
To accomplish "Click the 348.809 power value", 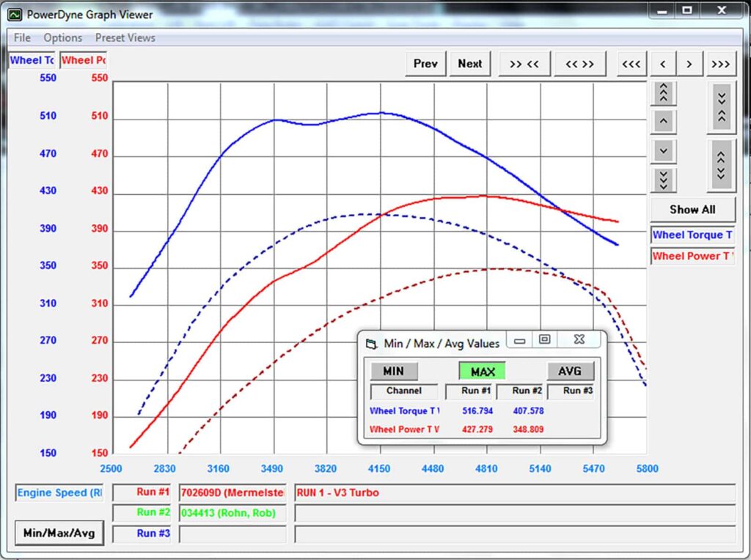I will pyautogui.click(x=528, y=430).
